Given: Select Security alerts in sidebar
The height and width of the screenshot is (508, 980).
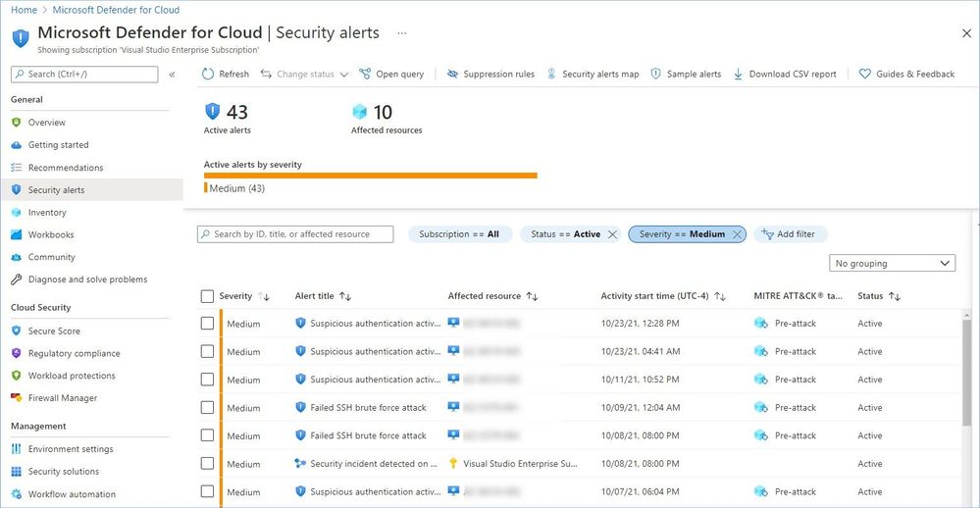Looking at the screenshot, I should coord(92,190).
